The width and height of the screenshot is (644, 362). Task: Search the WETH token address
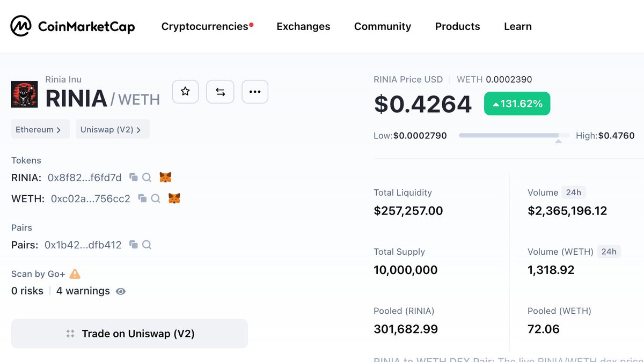pos(156,198)
